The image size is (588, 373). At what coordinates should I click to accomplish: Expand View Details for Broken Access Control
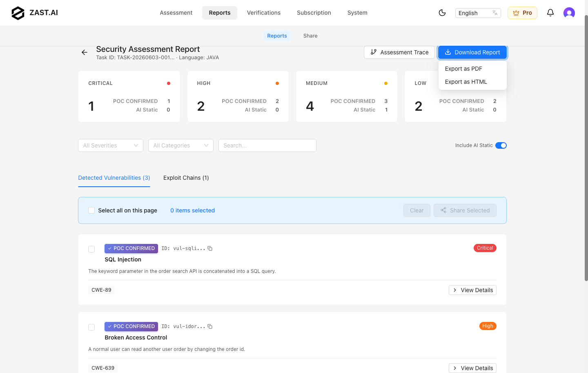[x=472, y=368]
